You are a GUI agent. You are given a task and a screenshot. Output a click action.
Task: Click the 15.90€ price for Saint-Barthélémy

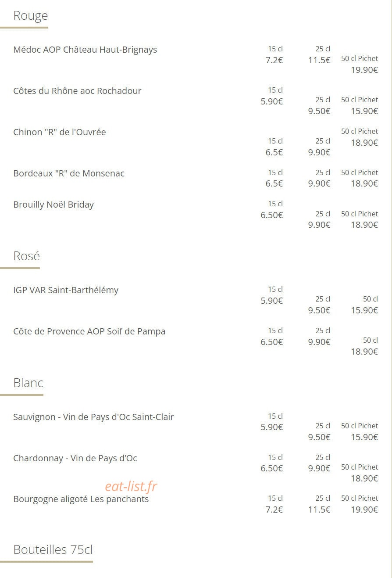pos(364,310)
